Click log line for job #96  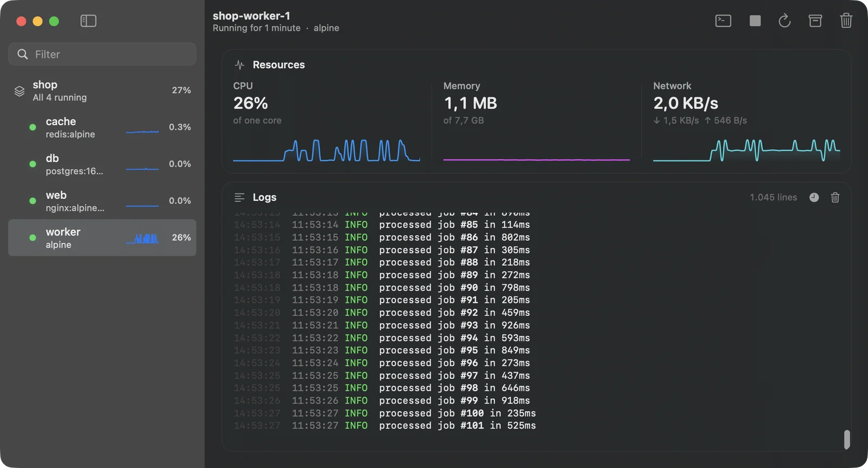(382, 363)
